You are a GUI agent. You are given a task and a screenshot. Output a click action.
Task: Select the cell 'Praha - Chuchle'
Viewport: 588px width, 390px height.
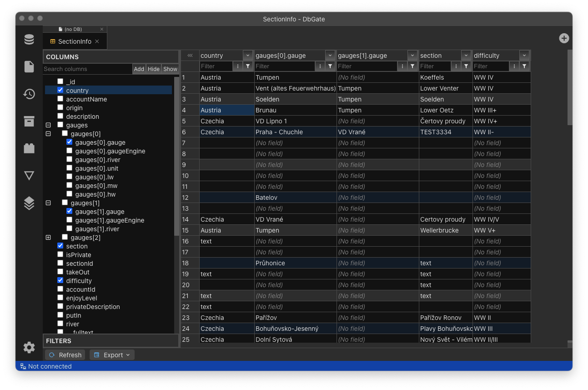295,132
